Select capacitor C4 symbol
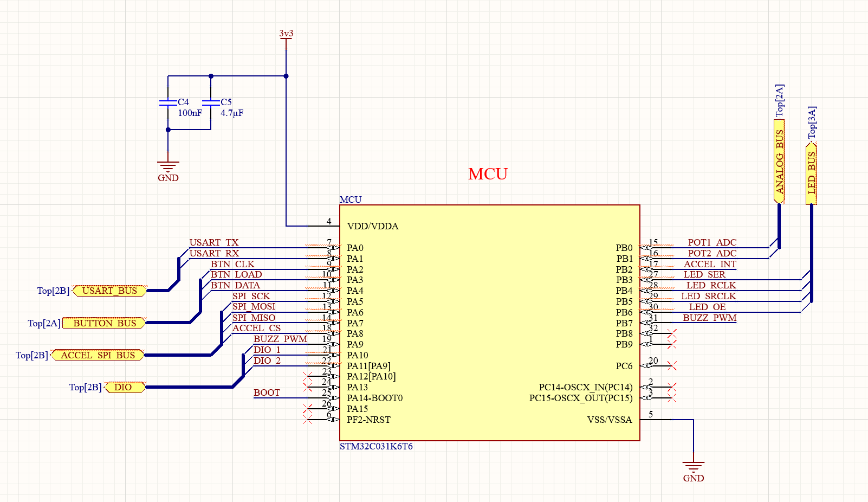The image size is (868, 502). 168,102
